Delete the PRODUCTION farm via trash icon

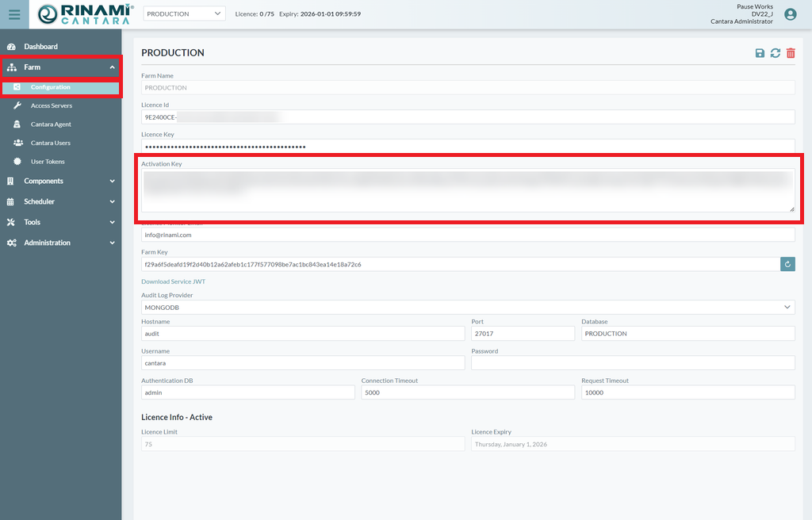tap(791, 53)
